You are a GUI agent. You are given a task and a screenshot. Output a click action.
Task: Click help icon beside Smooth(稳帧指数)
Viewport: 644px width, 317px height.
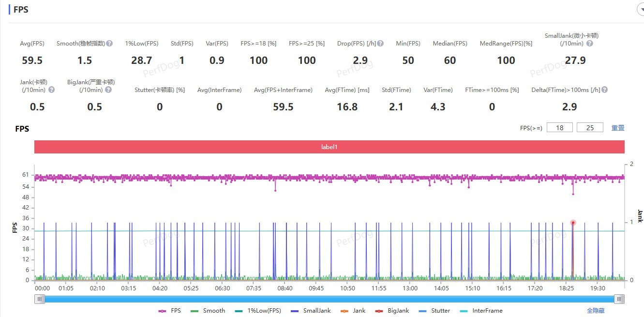109,44
